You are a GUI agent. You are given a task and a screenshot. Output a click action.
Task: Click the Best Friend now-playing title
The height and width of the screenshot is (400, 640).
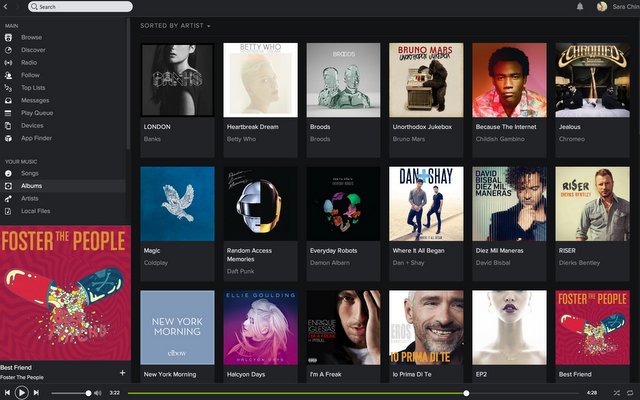(x=16, y=368)
